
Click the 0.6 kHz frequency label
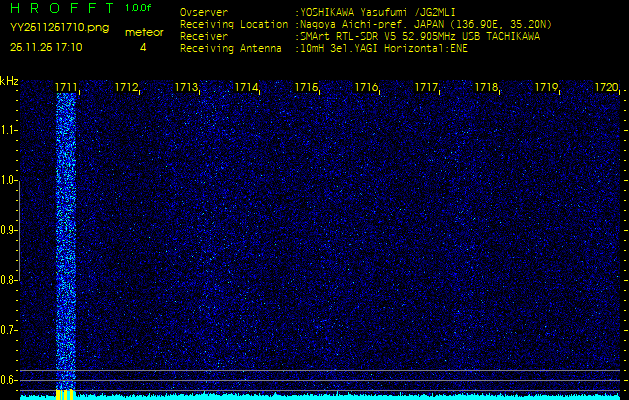7,380
